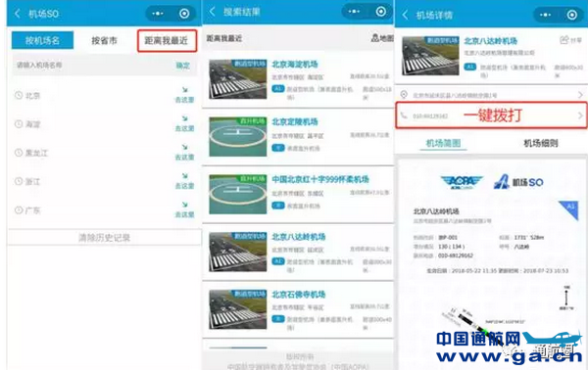Expand the 一键拨打 phone row chevron
Screen dimensions: 588x370
point(580,116)
